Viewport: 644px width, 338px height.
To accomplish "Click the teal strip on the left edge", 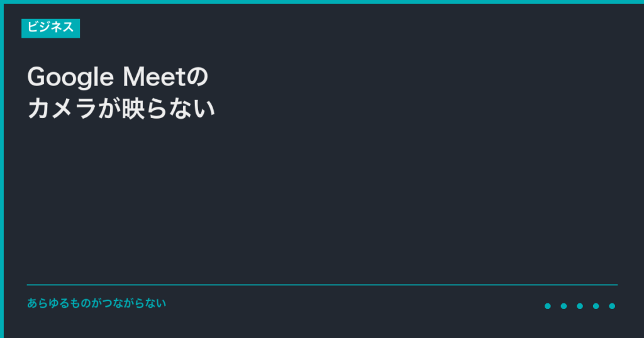I will pos(2,170).
